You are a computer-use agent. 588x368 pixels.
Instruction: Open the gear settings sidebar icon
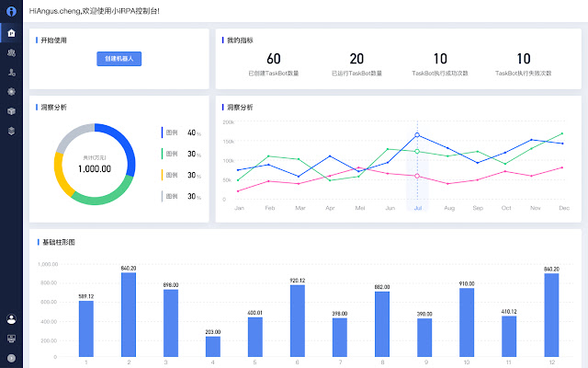pyautogui.click(x=11, y=92)
